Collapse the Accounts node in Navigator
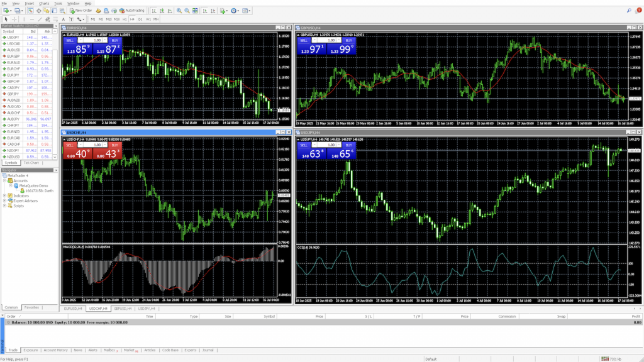This screenshot has width=644, height=362. tap(4, 180)
